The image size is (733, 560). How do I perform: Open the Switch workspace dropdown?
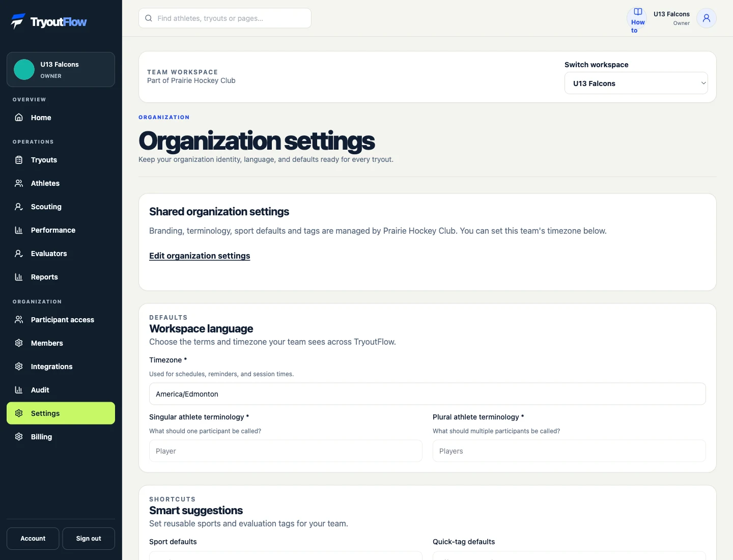tap(636, 83)
